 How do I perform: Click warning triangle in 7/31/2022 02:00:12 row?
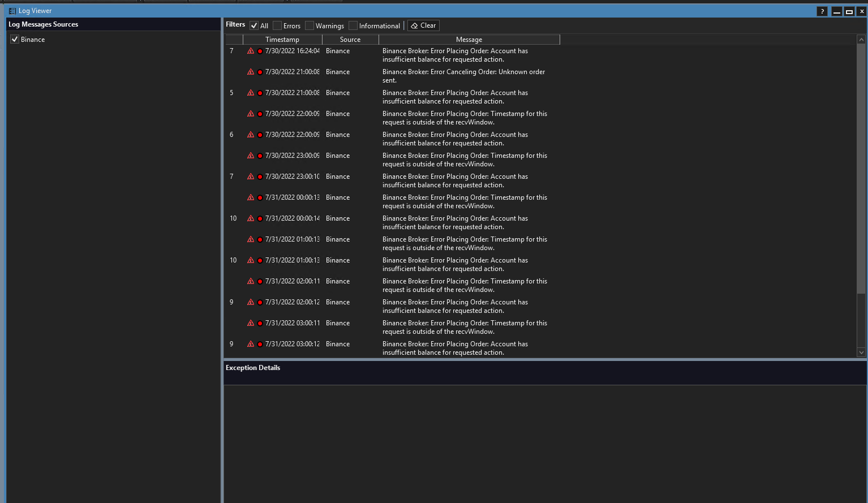coord(251,302)
